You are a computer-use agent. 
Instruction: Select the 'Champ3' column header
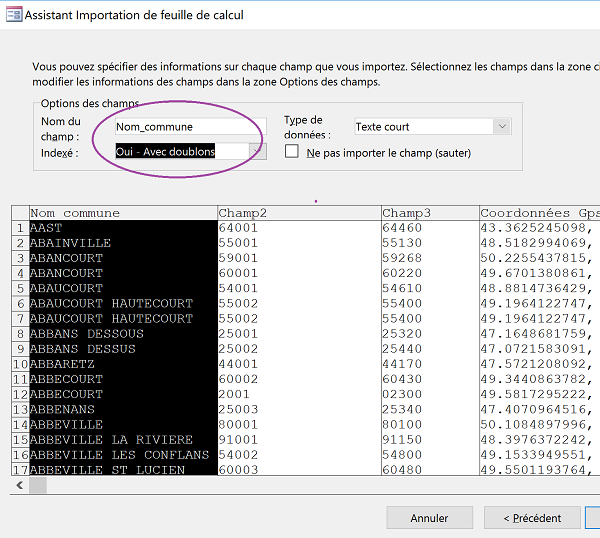coord(430,213)
